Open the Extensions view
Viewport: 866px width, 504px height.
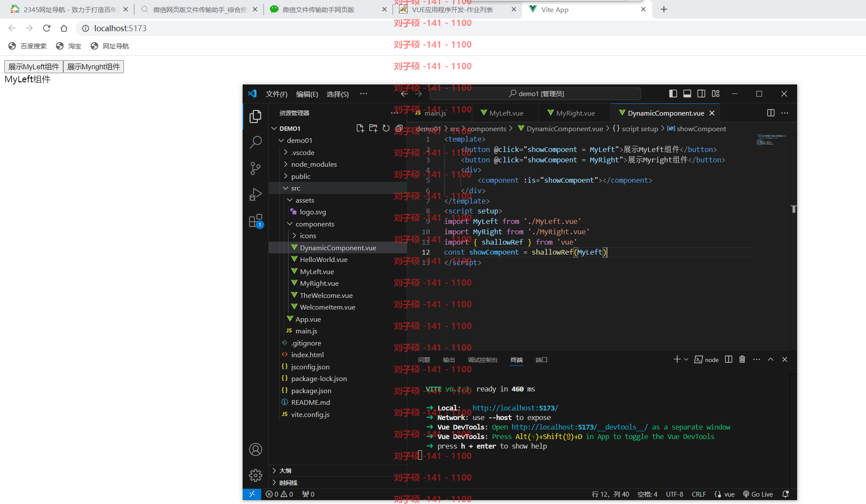pos(256,221)
